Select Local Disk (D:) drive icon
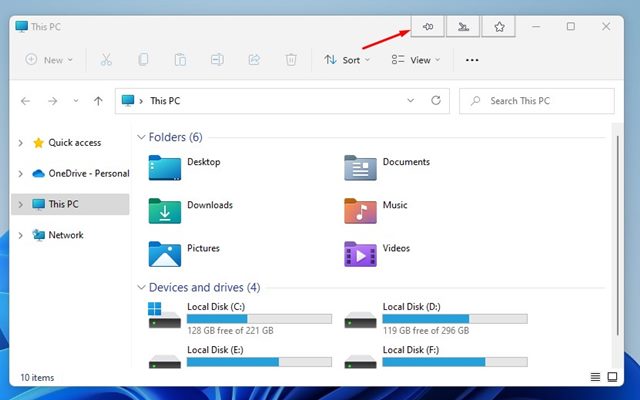The image size is (640, 400). coord(360,320)
